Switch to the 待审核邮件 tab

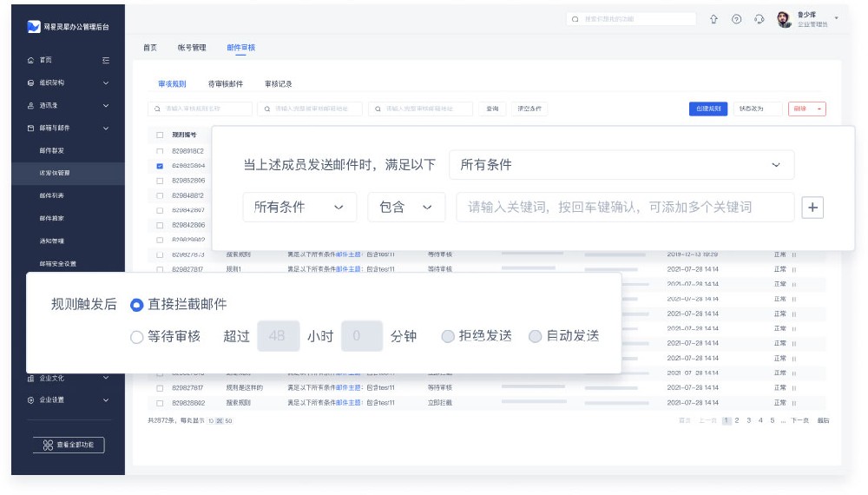coord(226,84)
